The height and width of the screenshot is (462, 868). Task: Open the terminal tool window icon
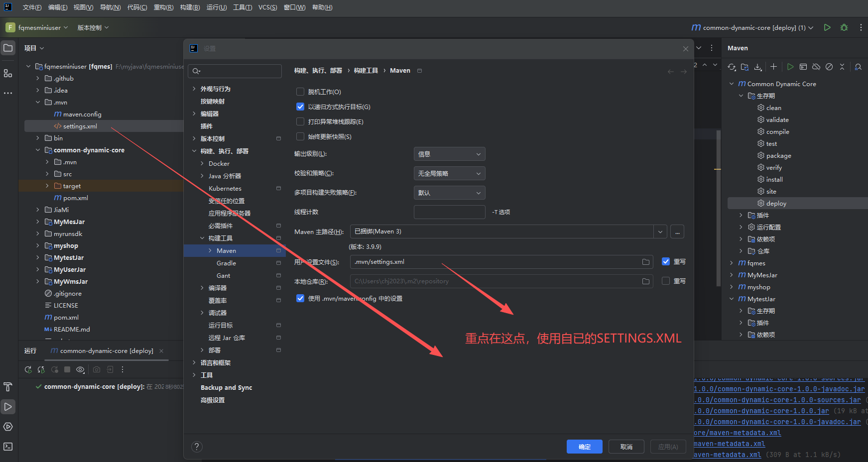tap(8, 447)
